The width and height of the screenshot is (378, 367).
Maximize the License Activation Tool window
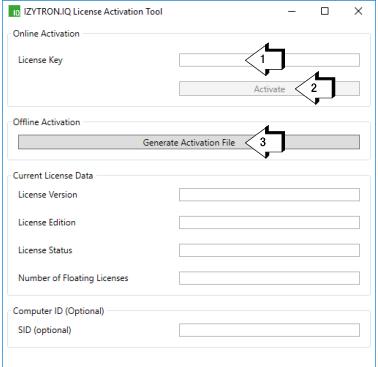(x=325, y=11)
